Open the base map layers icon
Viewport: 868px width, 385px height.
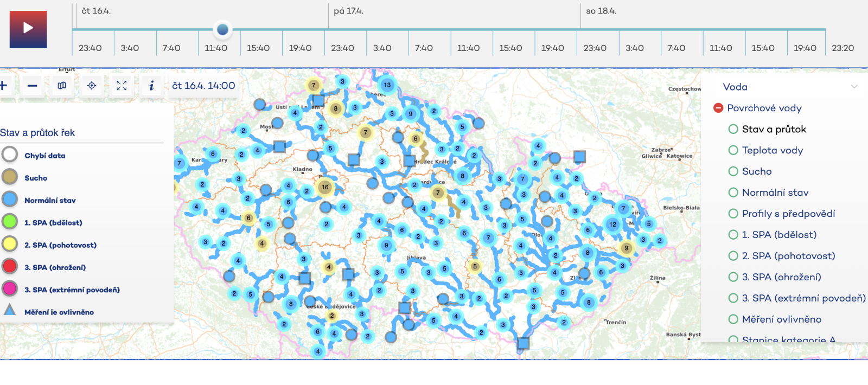62,86
